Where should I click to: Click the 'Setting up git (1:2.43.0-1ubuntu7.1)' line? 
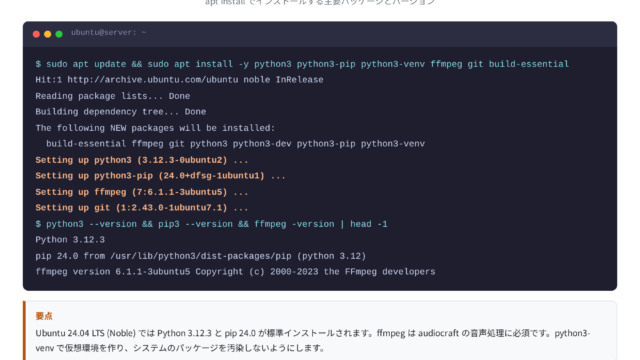pos(142,208)
